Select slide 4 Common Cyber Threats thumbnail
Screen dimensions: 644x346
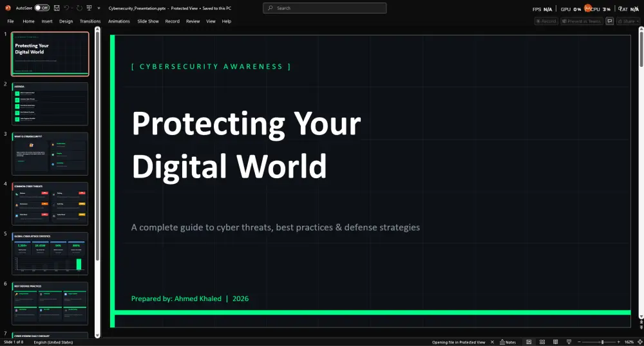(x=50, y=204)
